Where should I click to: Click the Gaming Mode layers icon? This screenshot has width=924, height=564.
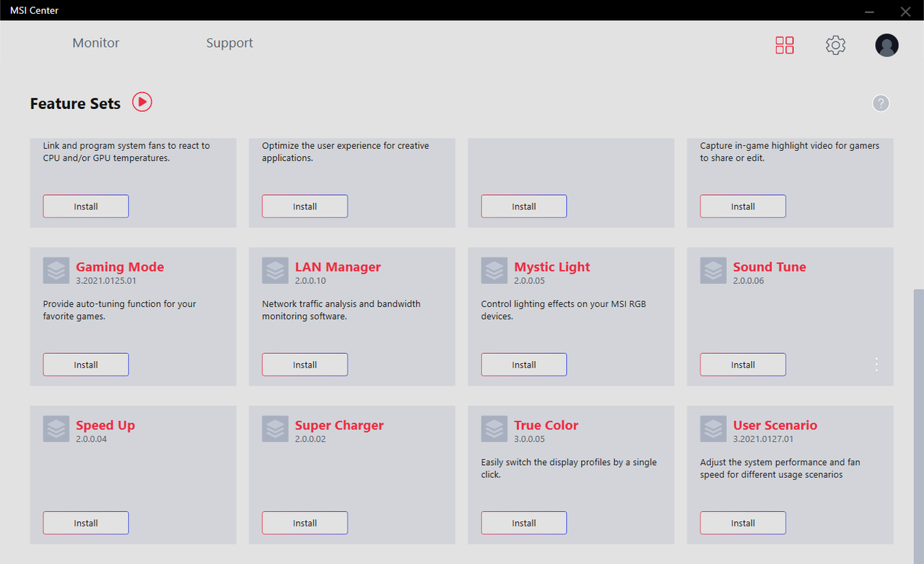(56, 271)
